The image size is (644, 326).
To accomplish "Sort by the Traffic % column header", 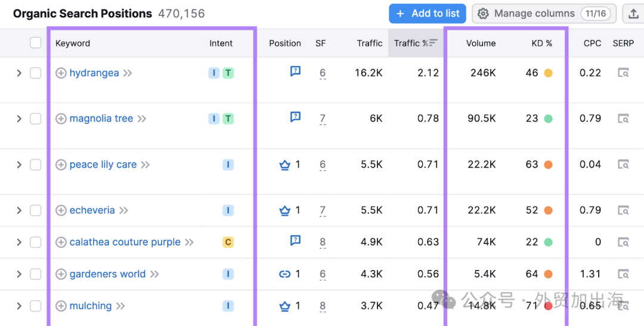I will tap(416, 43).
